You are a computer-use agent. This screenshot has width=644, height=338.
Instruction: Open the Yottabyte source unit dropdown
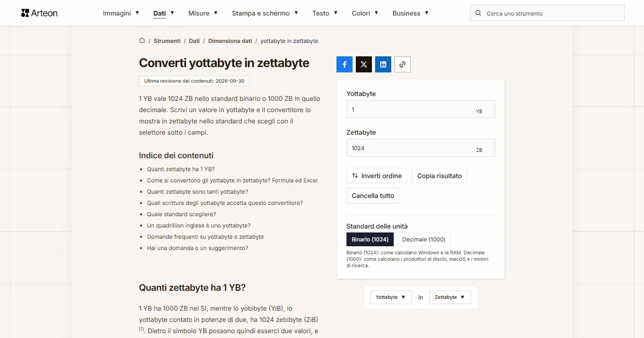391,297
